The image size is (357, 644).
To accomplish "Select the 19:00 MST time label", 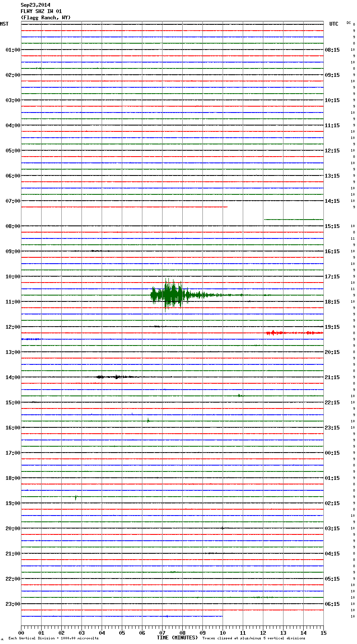I will [x=13, y=503].
